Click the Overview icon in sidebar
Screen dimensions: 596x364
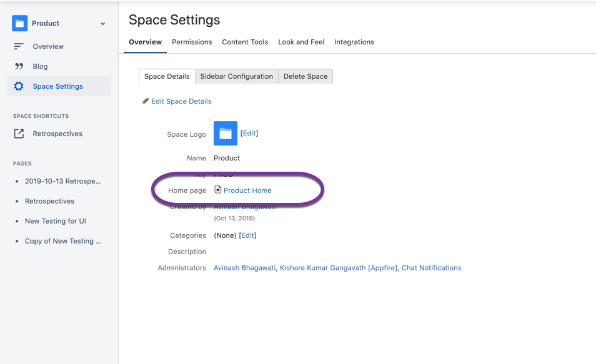pos(19,46)
